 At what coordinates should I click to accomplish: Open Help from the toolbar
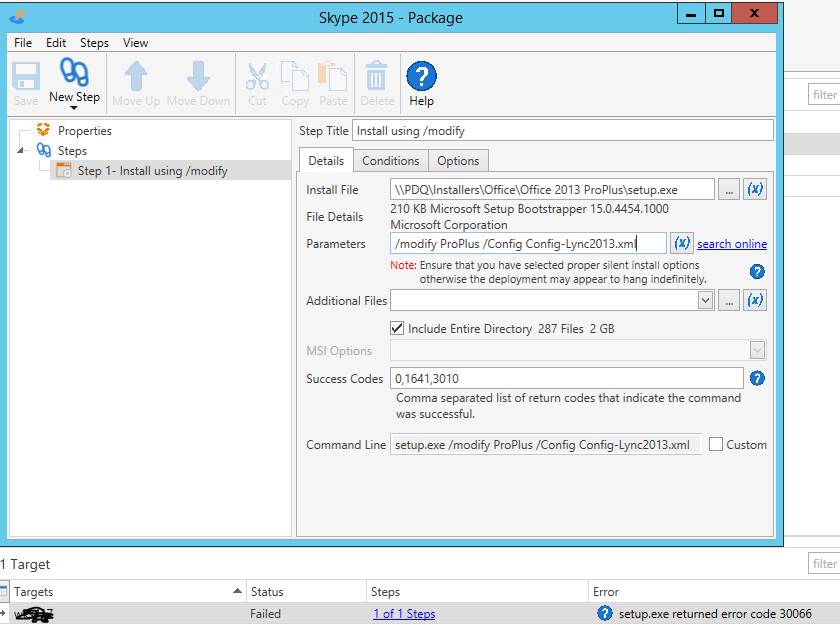(421, 76)
